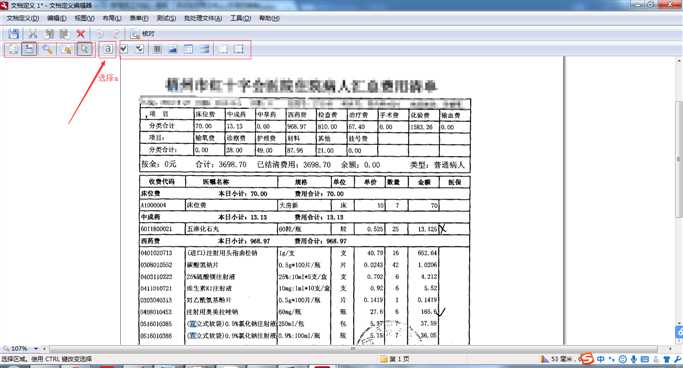Click the 第 1 页 page indicator

pyautogui.click(x=395, y=359)
